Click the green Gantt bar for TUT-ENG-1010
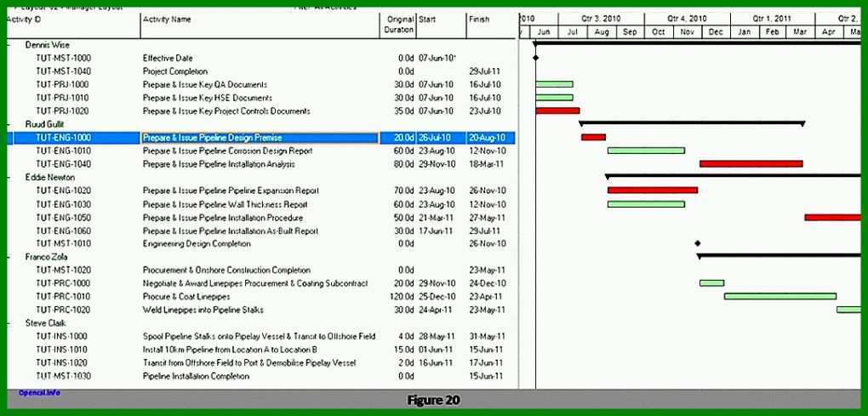Screen dimensions: 868x416 coord(646,151)
